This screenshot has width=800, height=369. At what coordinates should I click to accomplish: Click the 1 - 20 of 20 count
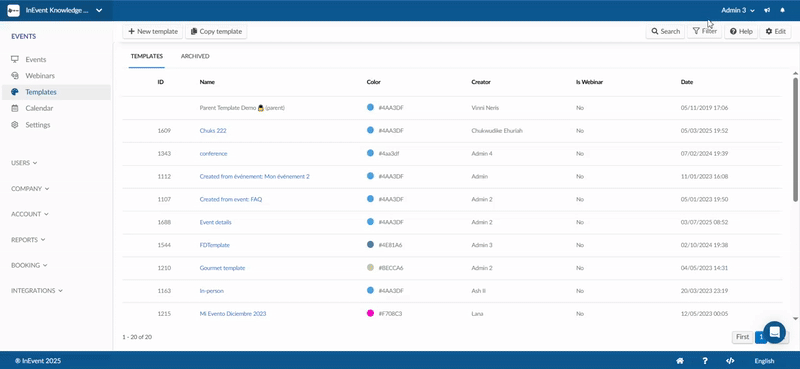tap(137, 337)
